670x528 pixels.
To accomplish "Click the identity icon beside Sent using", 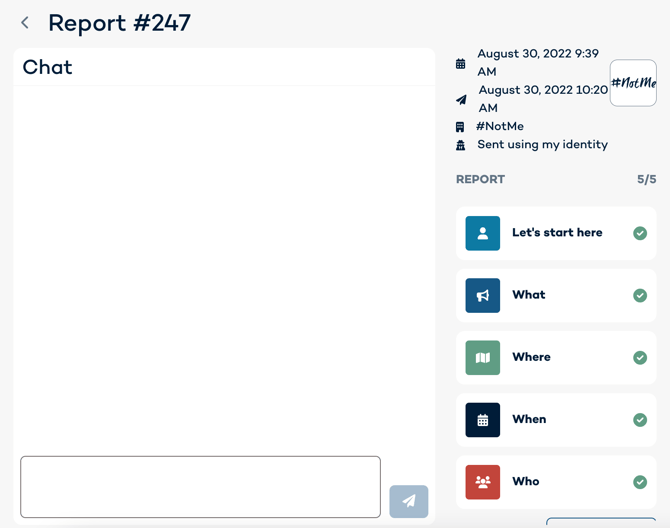I will coord(460,145).
